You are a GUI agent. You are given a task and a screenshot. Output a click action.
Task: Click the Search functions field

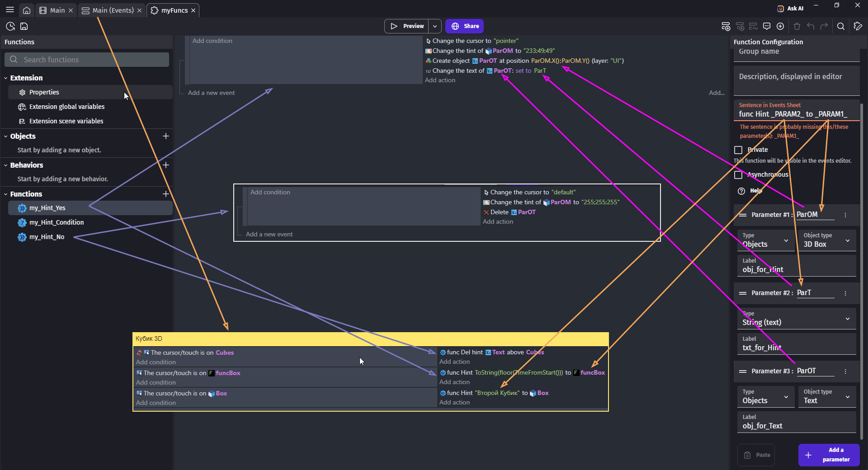tap(87, 60)
